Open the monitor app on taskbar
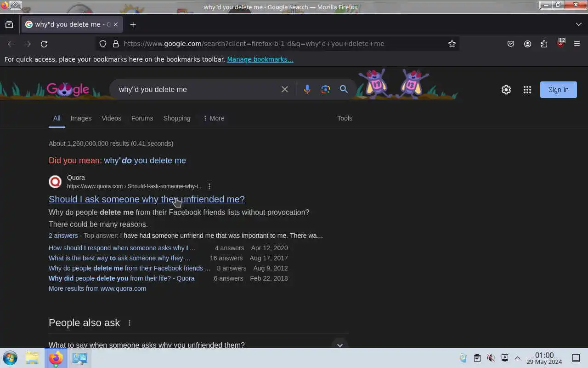Viewport: 588px width, 368px height. point(80,358)
